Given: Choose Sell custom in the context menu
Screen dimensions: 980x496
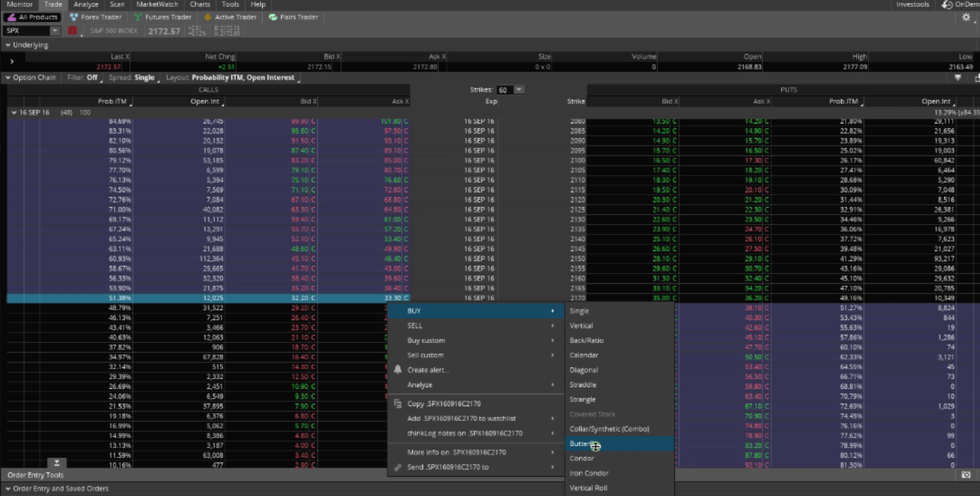Looking at the screenshot, I should 476,355.
